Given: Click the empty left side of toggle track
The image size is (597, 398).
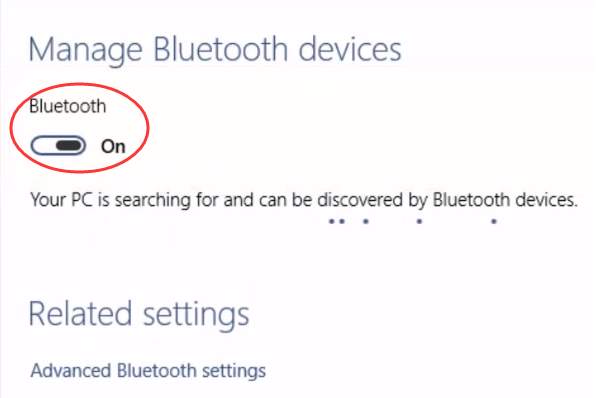Looking at the screenshot, I should [x=43, y=145].
